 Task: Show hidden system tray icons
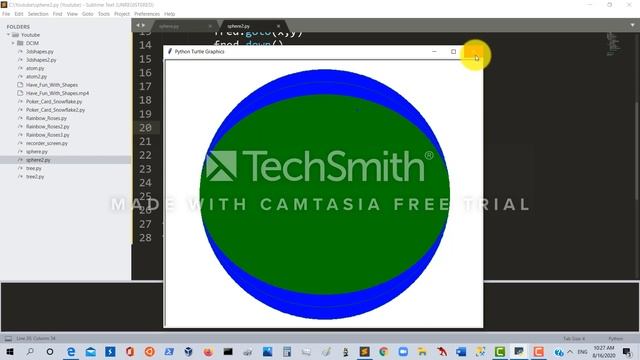click(x=570, y=351)
